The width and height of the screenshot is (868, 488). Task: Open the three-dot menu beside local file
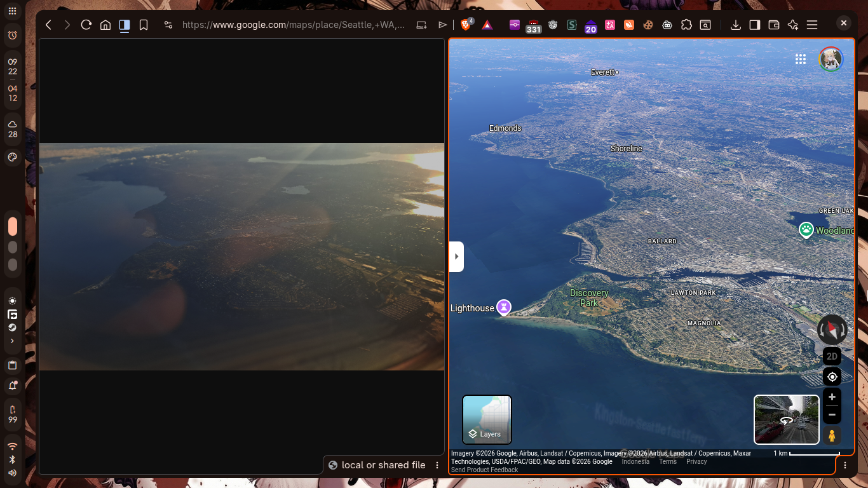tap(437, 465)
